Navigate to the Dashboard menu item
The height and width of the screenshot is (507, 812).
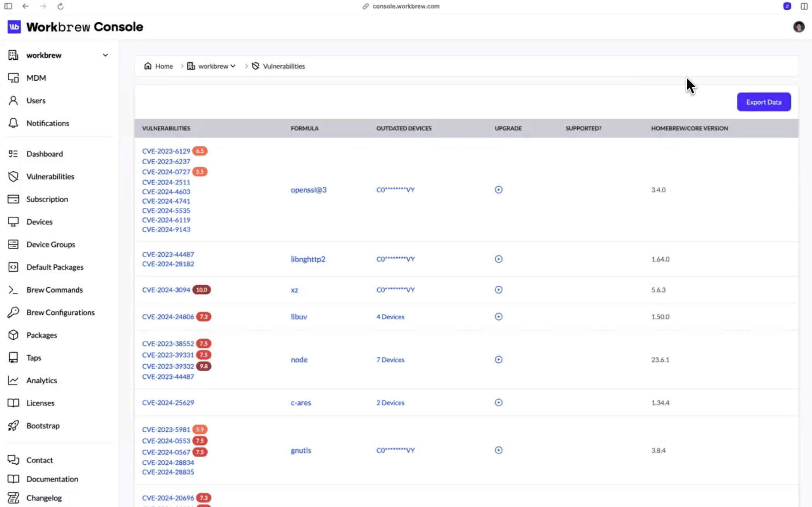coord(44,153)
